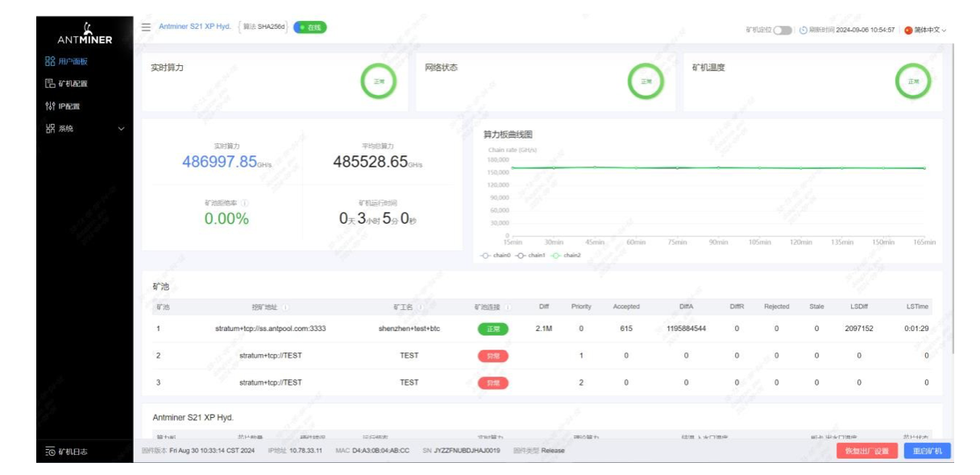The width and height of the screenshot is (980, 475).
Task: Click the 0.00% rejection rate value
Action: [x=226, y=219]
